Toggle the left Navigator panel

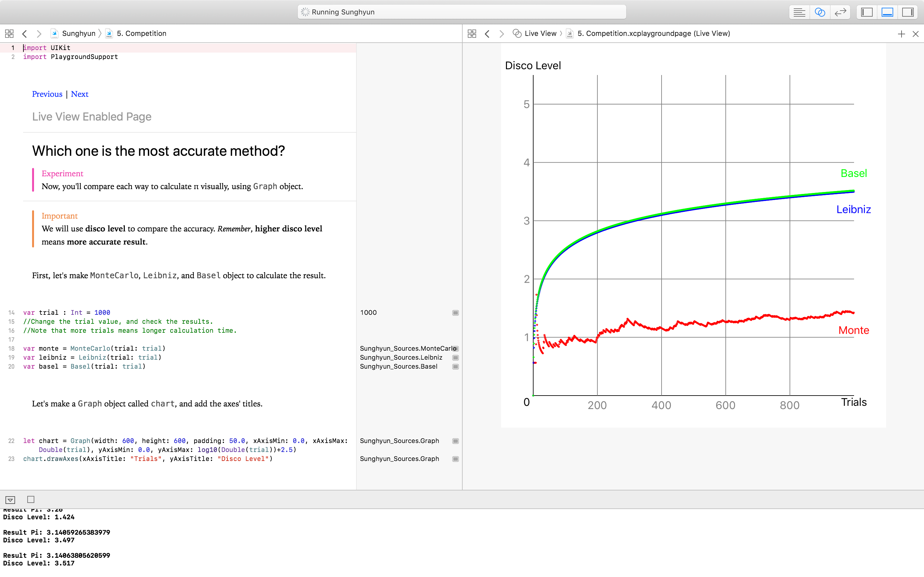click(867, 12)
